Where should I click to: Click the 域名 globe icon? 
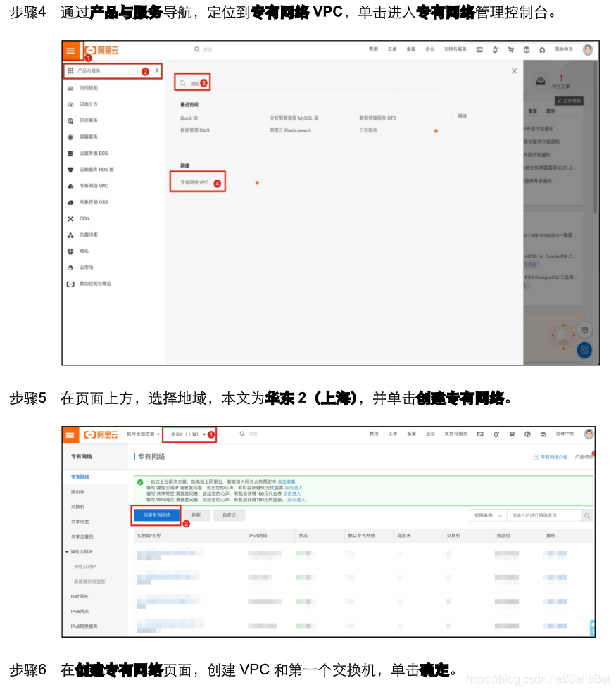click(x=70, y=251)
